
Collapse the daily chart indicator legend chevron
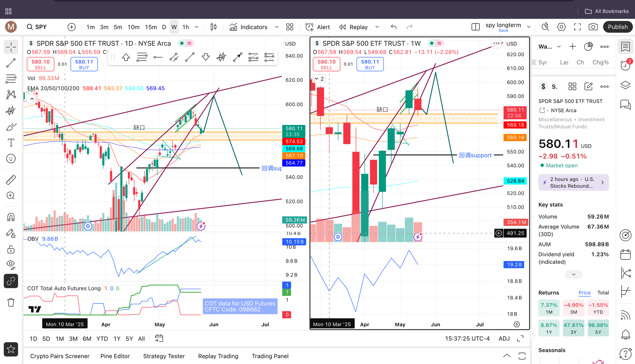coord(32,99)
